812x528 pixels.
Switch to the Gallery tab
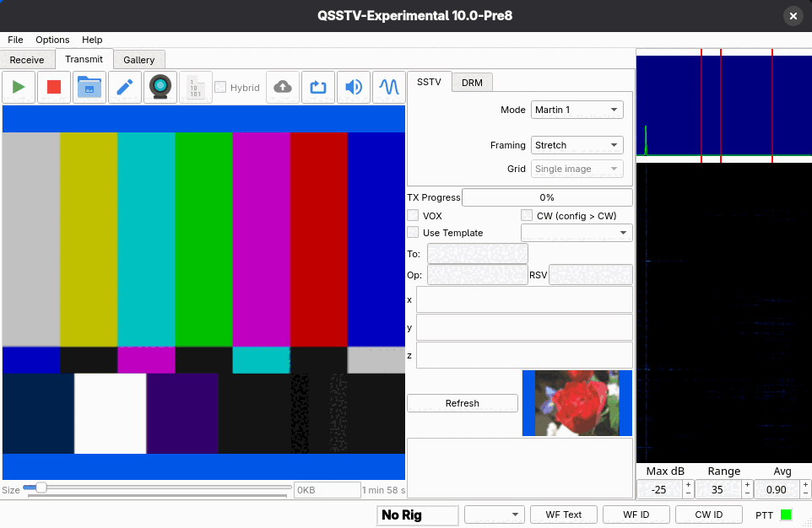click(138, 60)
